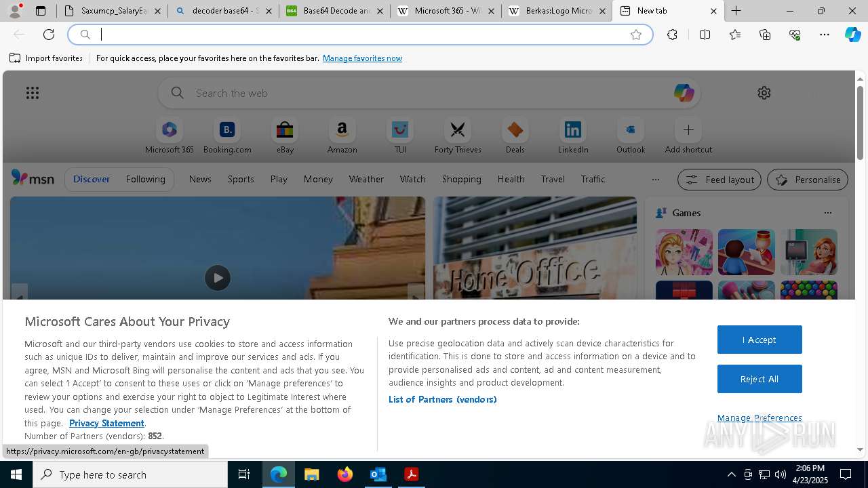The height and width of the screenshot is (488, 868).
Task: Open the TUI shortcut
Action: [x=400, y=137]
